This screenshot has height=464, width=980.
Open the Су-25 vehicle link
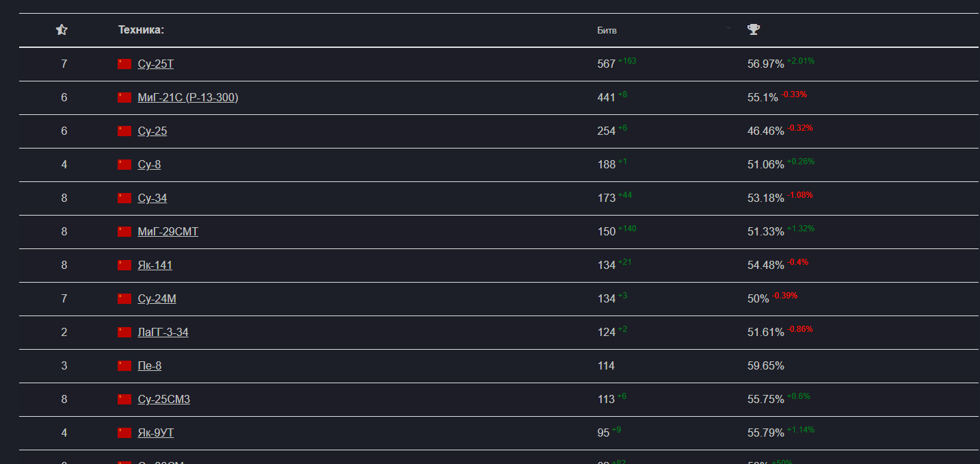(152, 131)
